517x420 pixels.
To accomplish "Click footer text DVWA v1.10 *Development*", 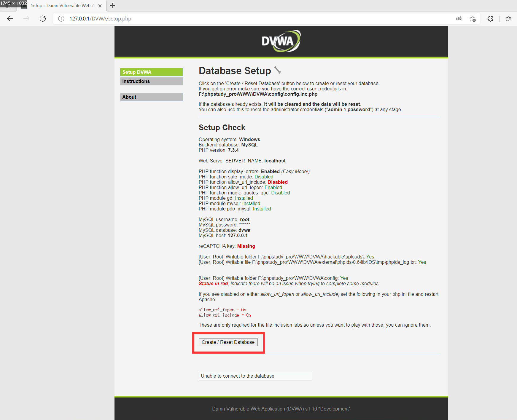I will (x=281, y=409).
